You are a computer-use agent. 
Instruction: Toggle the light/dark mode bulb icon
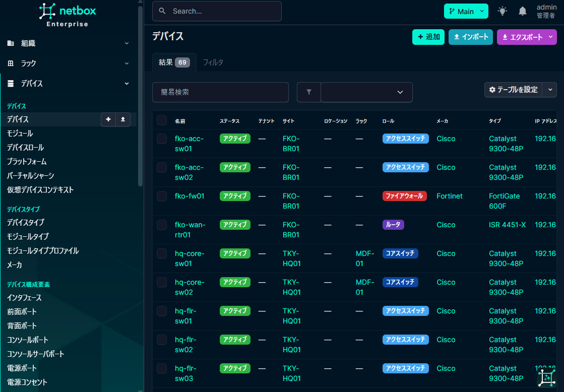[x=502, y=11]
